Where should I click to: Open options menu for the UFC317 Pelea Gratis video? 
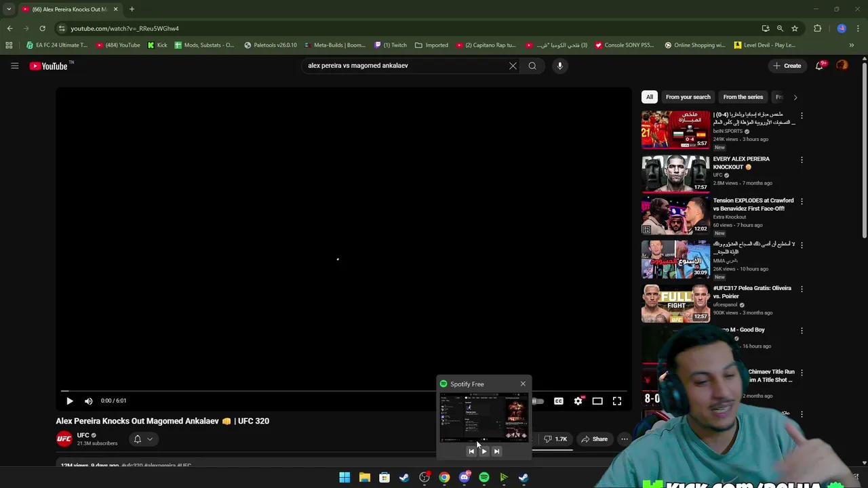pos(802,289)
